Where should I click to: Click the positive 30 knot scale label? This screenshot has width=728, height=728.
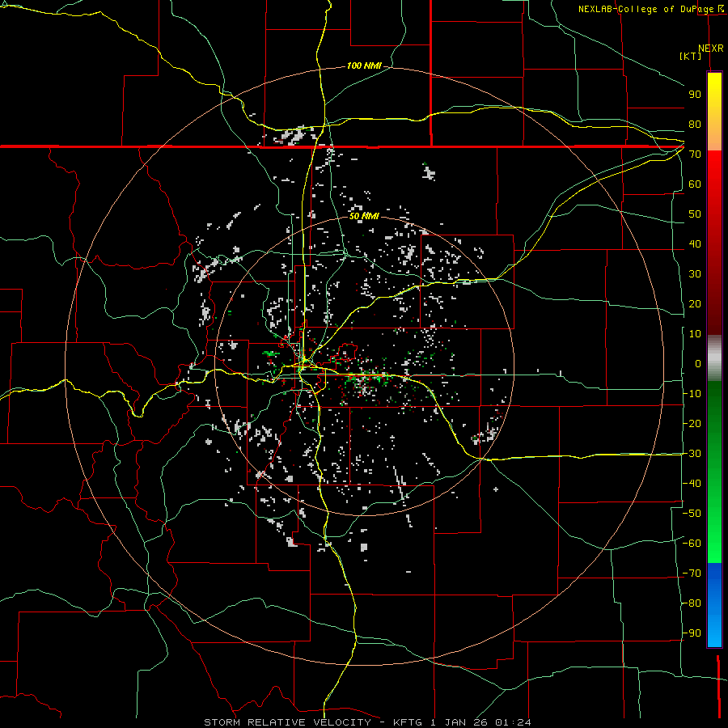point(695,274)
